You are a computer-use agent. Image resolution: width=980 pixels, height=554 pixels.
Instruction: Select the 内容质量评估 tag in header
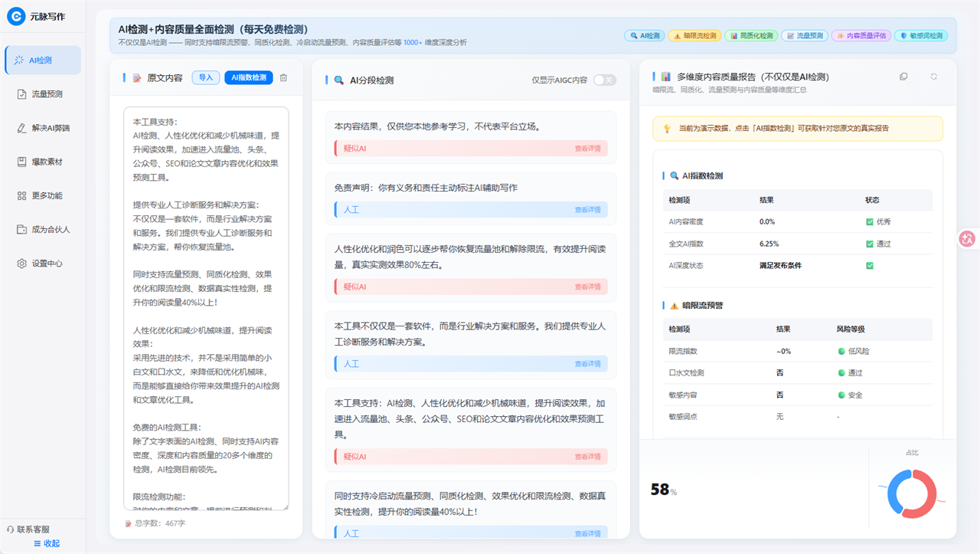[x=861, y=35]
